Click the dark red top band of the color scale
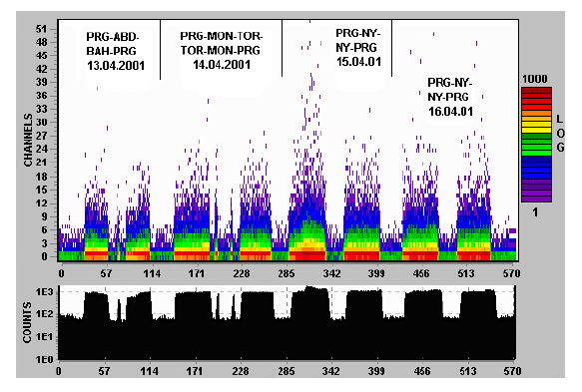Image resolution: width=582 pixels, height=392 pixels. tap(536, 91)
